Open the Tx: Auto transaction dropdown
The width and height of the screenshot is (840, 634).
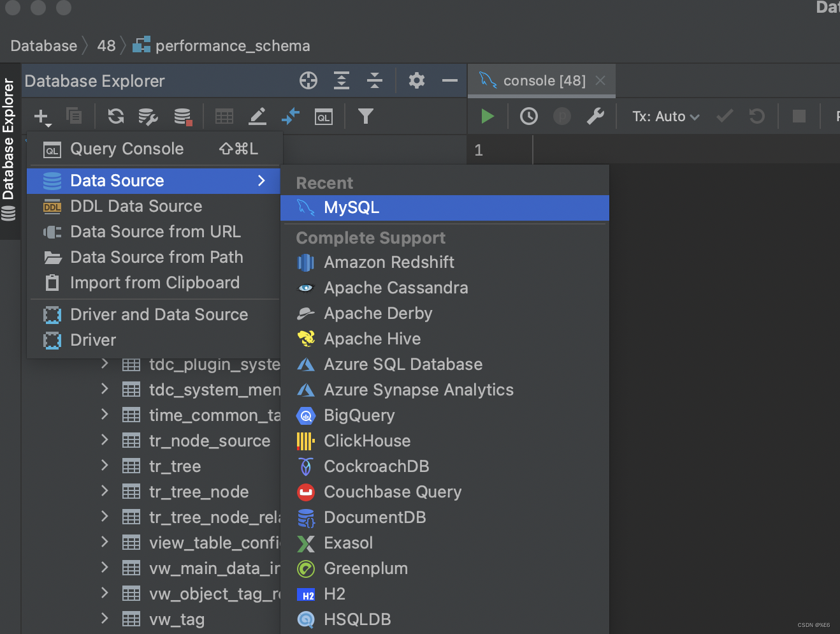coord(666,117)
